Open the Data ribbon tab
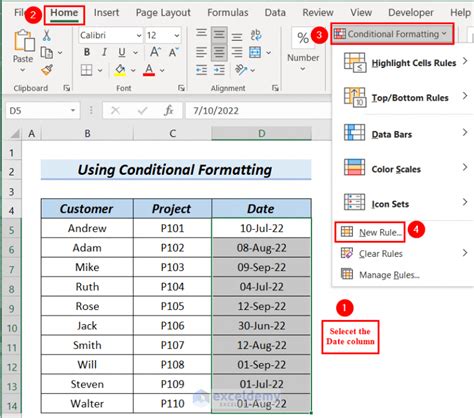The height and width of the screenshot is (418, 474). [275, 13]
